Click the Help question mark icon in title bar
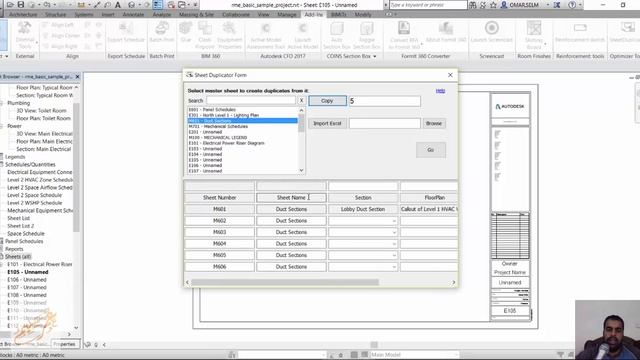This screenshot has height=360, width=640. tap(572, 5)
